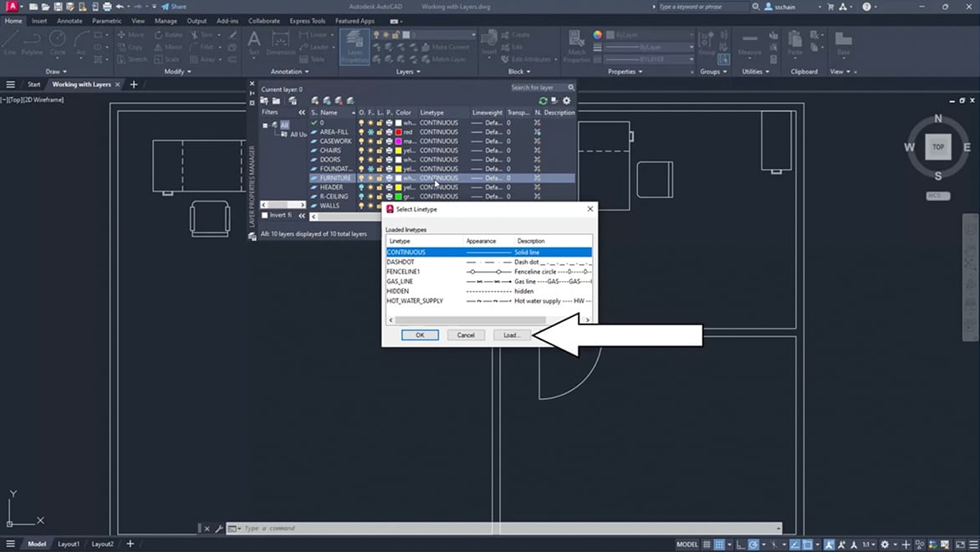This screenshot has width=980, height=552.
Task: Click the Layer Properties ribbon button
Action: click(354, 47)
